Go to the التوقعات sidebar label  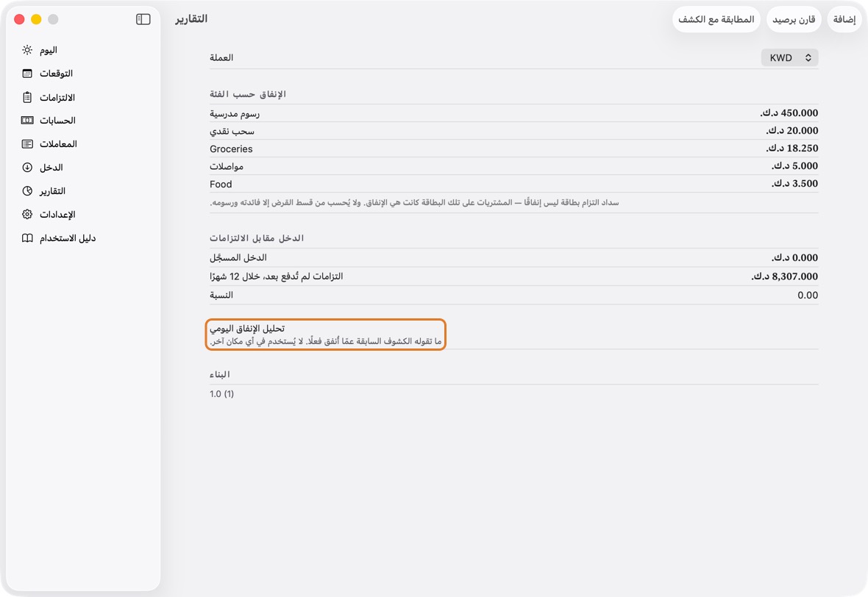[x=56, y=74]
